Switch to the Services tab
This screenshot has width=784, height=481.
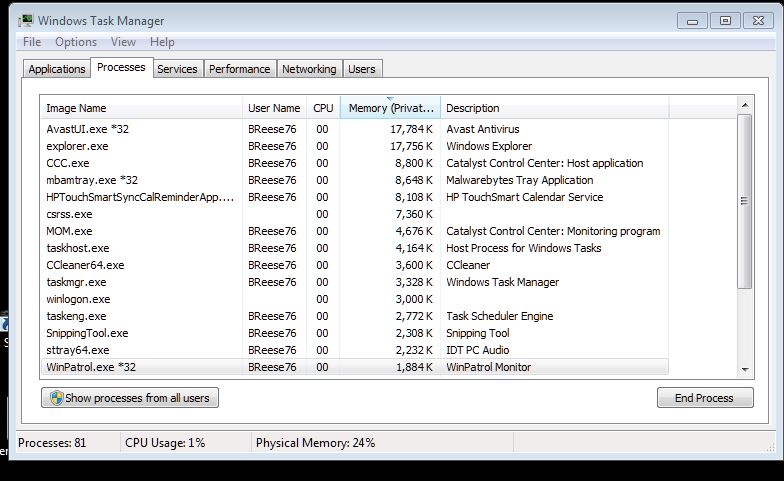click(x=177, y=69)
